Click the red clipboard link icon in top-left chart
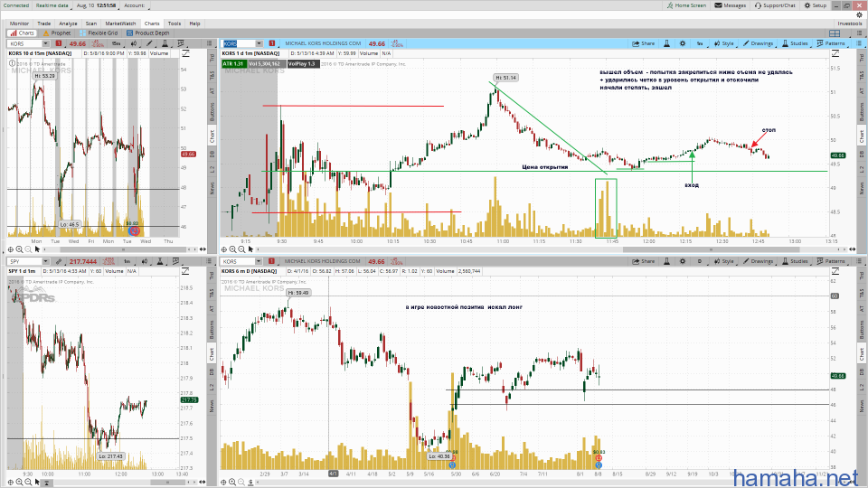Viewport: 868px width, 488px height. pyautogui.click(x=58, y=43)
